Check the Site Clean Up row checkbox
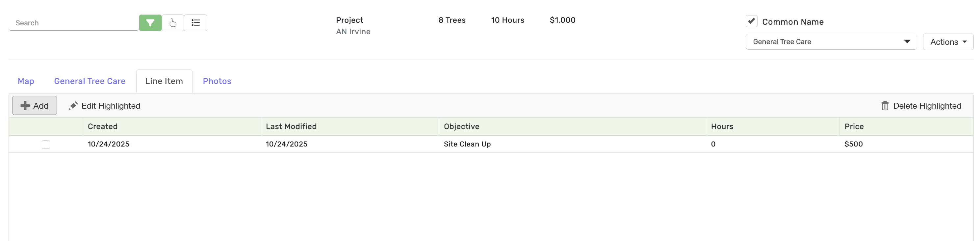Screen dimensions: 980x241 tap(46, 144)
